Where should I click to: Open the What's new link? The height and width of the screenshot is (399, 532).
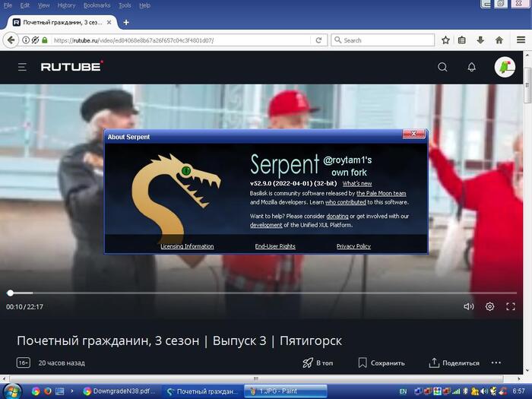coord(357,184)
